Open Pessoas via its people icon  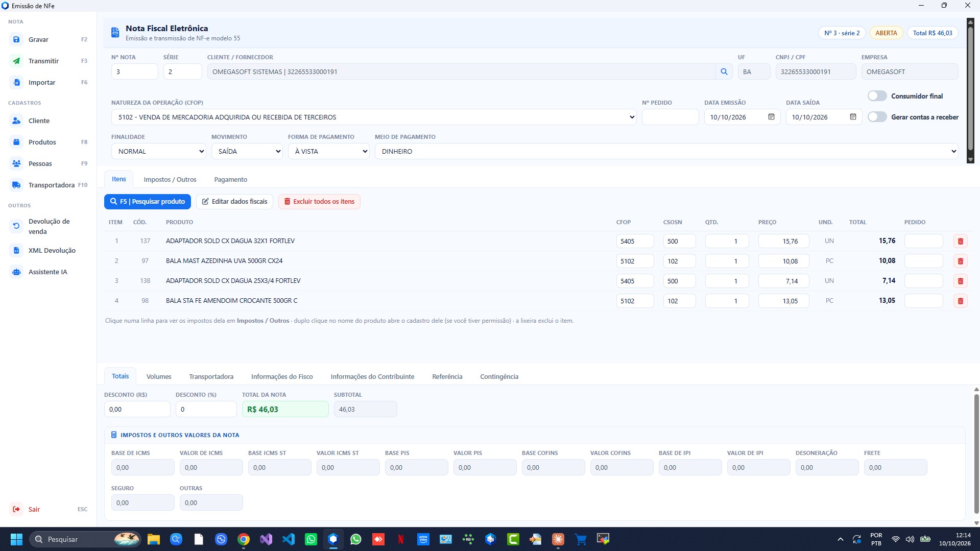tap(16, 163)
